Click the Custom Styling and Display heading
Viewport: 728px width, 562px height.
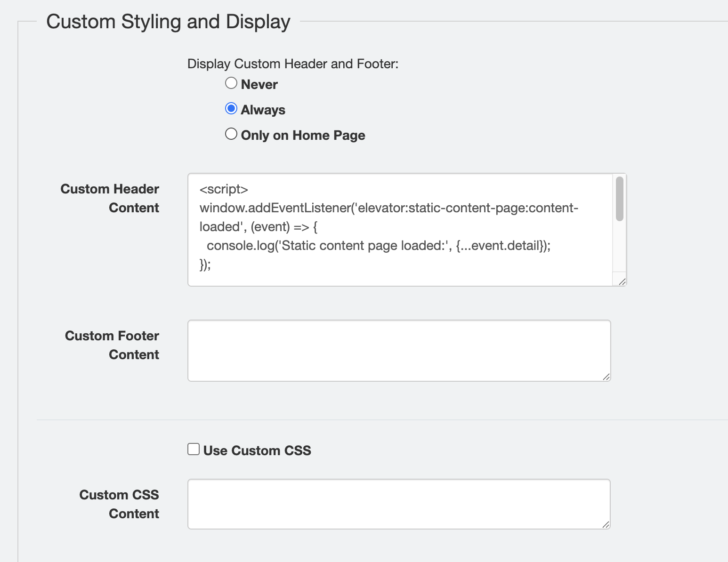(169, 21)
